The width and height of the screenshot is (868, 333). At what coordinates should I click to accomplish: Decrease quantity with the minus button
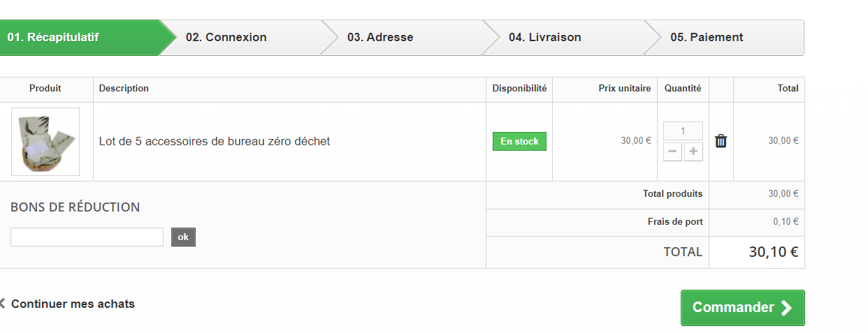[672, 152]
